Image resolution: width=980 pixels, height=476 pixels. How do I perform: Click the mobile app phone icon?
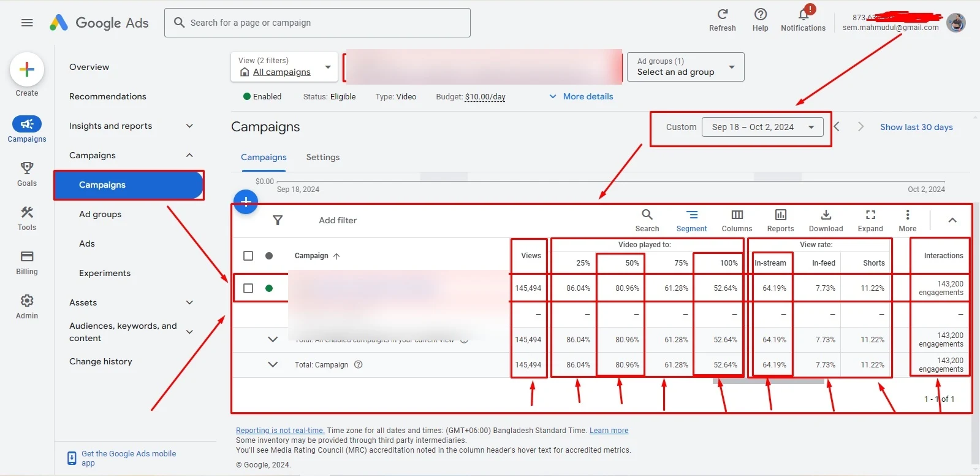[72, 458]
